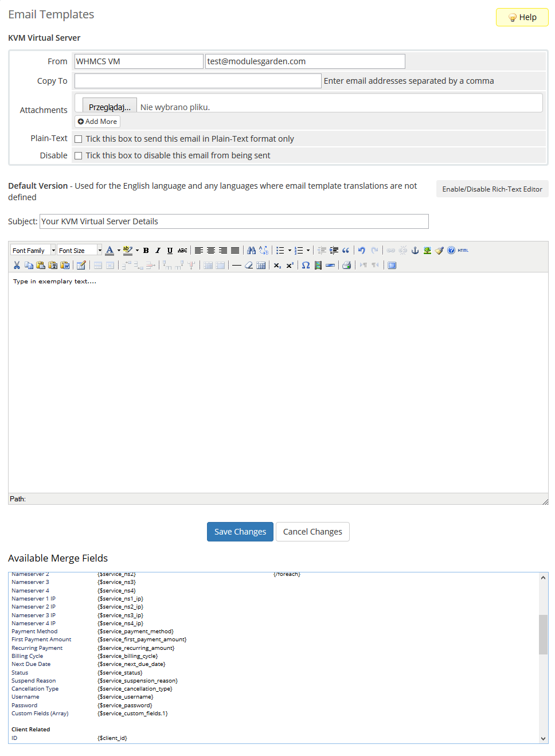Click Add More attachments
Screen dimensions: 555x756
tap(97, 122)
